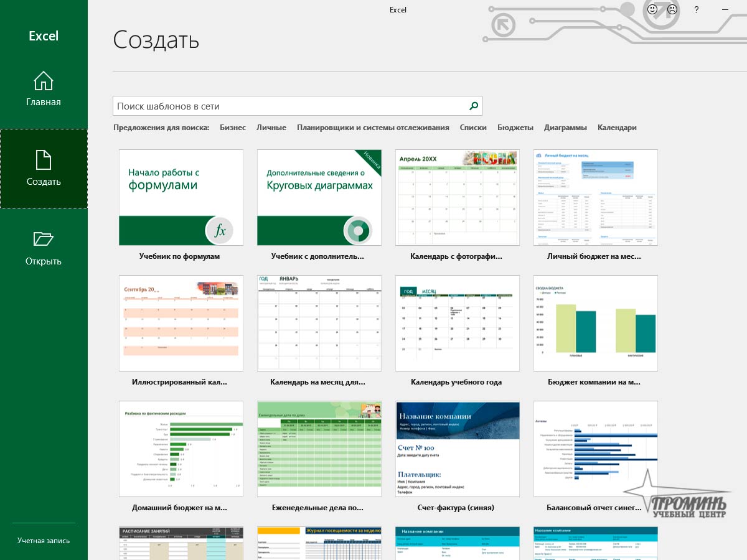Screen dimensions: 747x560
Task: Open the Круговых диаграммах tutorial thumbnail
Action: 319,197
